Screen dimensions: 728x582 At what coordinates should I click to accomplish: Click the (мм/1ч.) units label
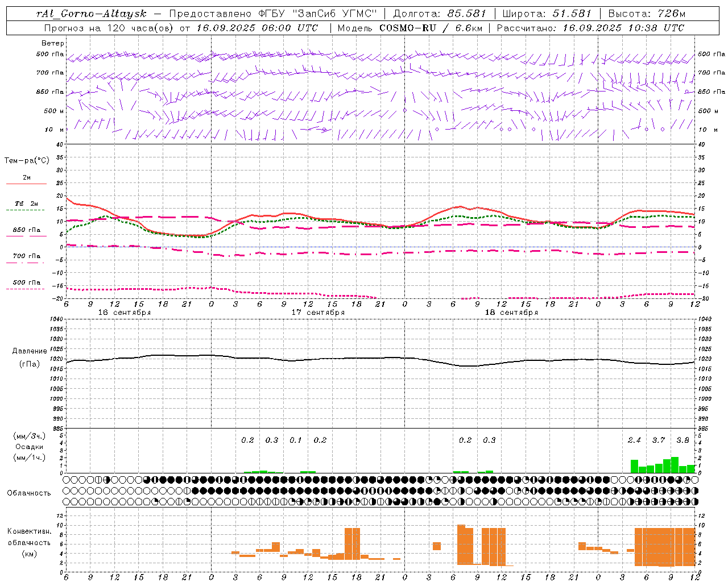pos(29,458)
